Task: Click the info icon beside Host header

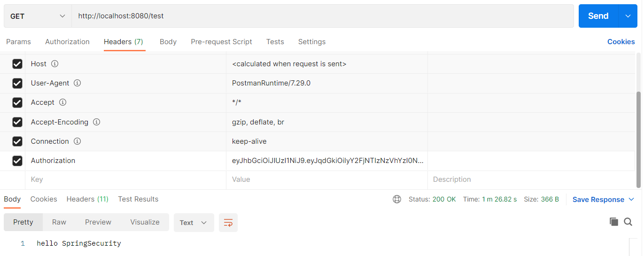Action: [54, 64]
